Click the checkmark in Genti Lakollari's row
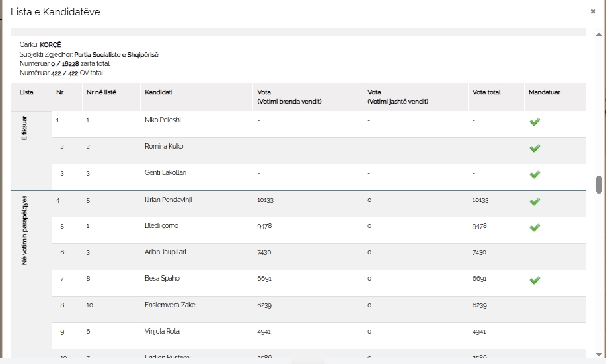Image resolution: width=606 pixels, height=364 pixels. click(x=535, y=175)
